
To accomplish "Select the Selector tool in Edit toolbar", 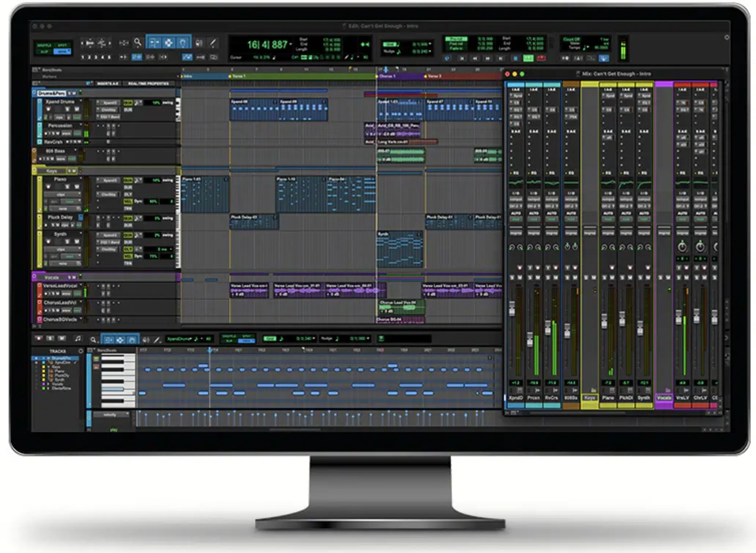I will [x=168, y=43].
